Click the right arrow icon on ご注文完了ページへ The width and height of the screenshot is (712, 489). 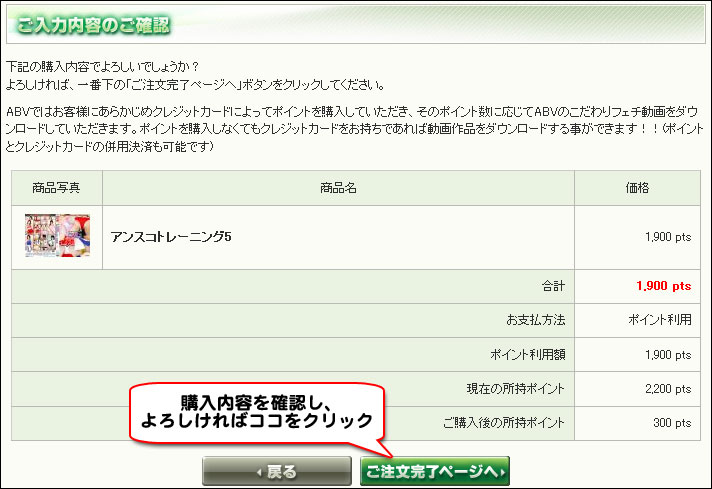click(502, 473)
